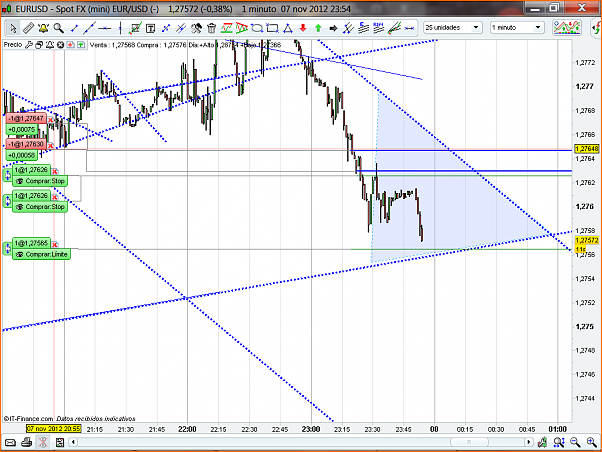This screenshot has width=602, height=452.
Task: Click the right arrow of time scrollbar
Action: tap(529, 442)
